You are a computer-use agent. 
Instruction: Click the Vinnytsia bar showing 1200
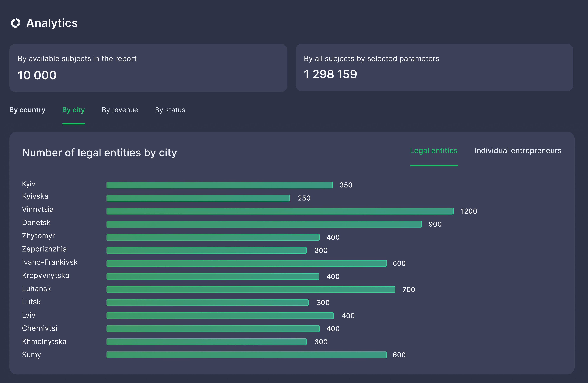pos(280,211)
